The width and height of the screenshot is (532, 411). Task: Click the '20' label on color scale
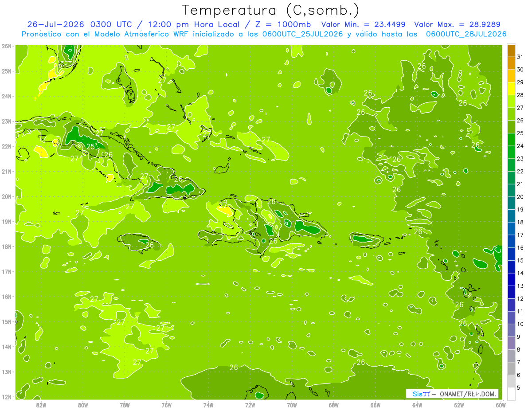tap(520, 197)
